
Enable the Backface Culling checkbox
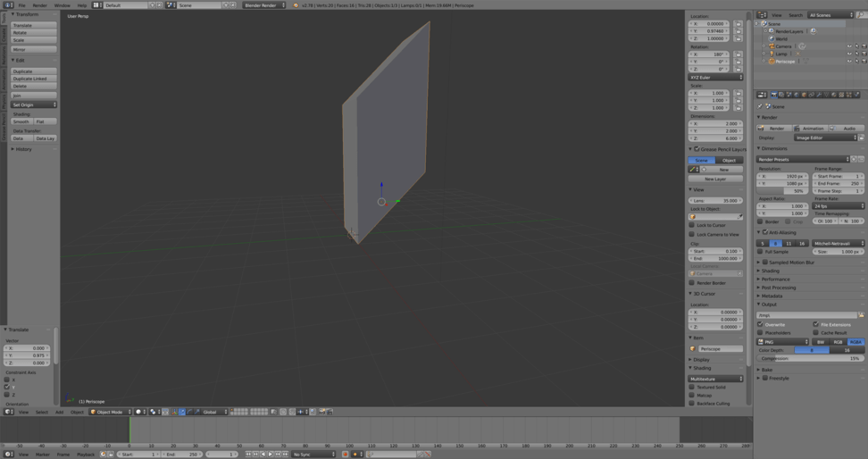click(691, 404)
